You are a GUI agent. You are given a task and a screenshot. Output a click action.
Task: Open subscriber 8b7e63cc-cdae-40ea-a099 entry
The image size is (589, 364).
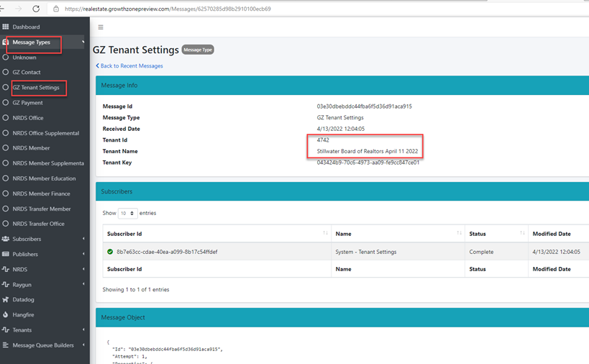[167, 252]
